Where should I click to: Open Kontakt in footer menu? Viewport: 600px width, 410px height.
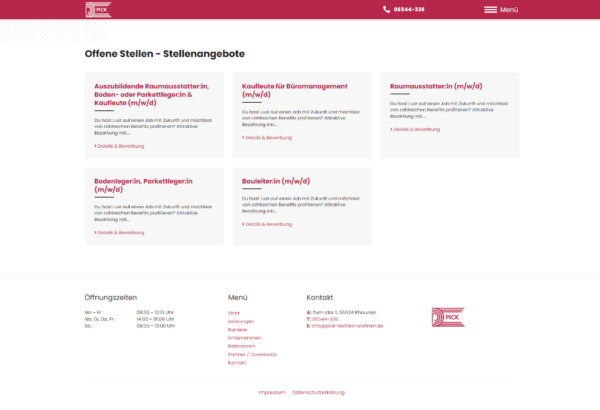coord(237,363)
